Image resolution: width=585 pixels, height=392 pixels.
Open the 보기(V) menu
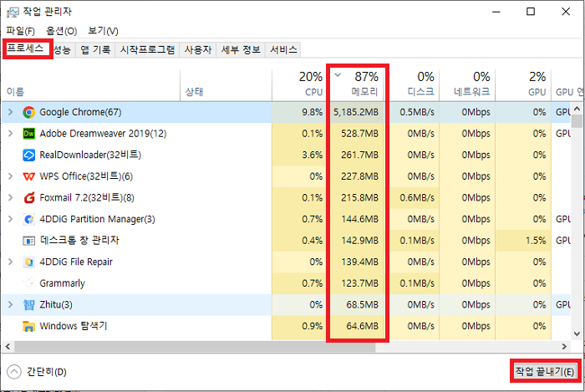coord(104,31)
